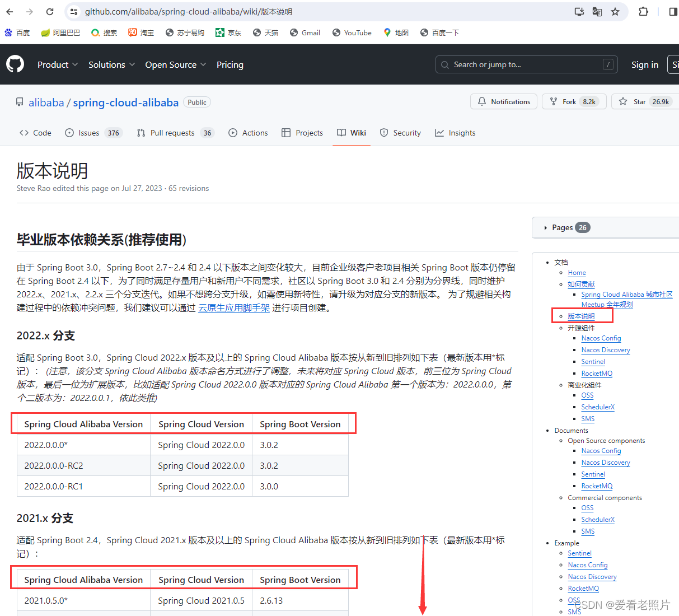Reload the page with refresh icon

[x=50, y=12]
